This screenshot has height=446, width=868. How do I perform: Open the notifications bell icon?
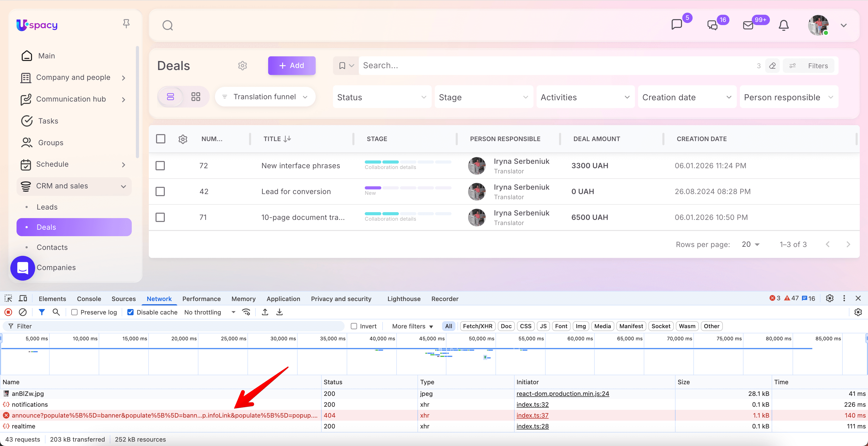pos(784,25)
